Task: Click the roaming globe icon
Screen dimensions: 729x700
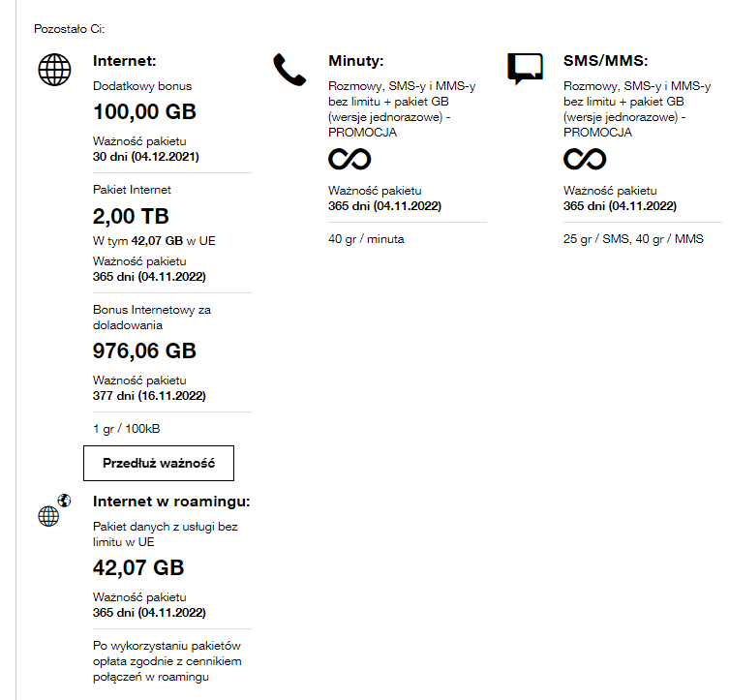Action: click(53, 511)
